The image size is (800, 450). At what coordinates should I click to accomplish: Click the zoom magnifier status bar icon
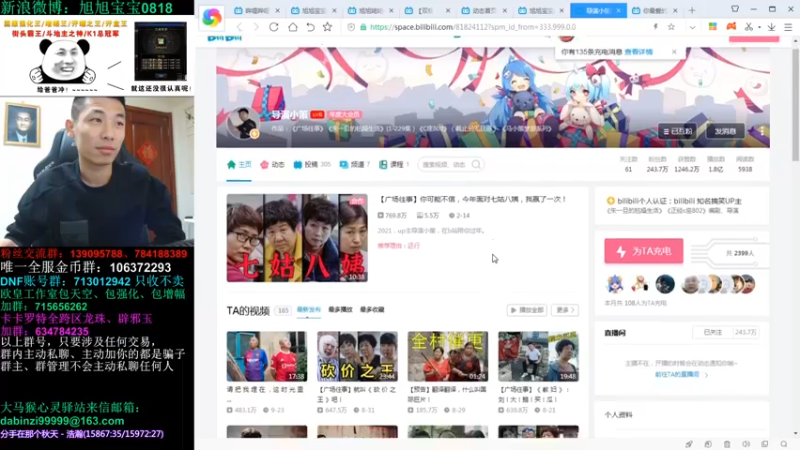pyautogui.click(x=784, y=444)
